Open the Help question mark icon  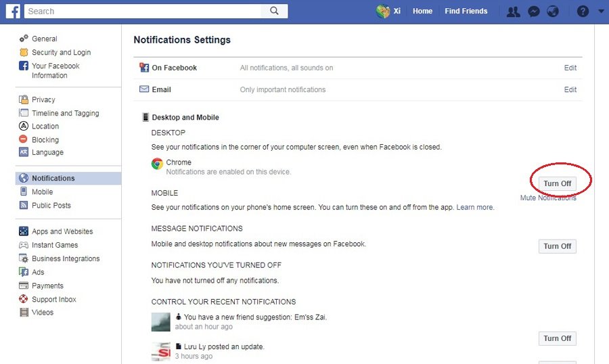(x=583, y=12)
